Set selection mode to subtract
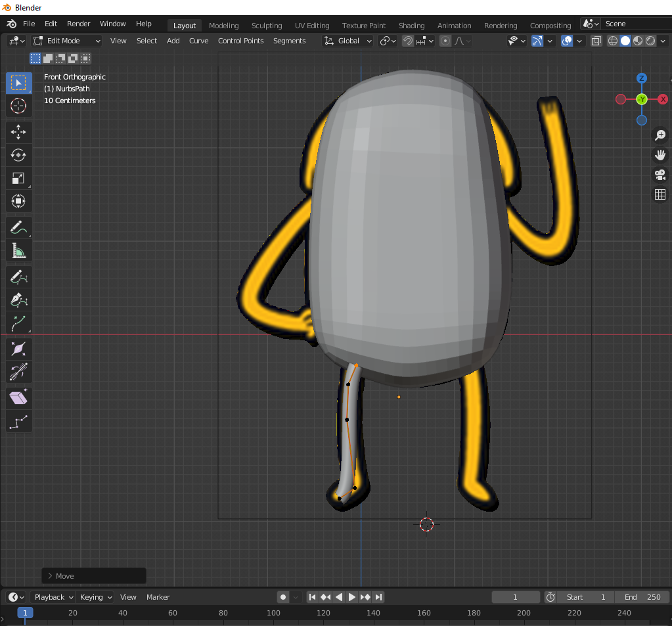Image resolution: width=672 pixels, height=626 pixels. (60, 58)
